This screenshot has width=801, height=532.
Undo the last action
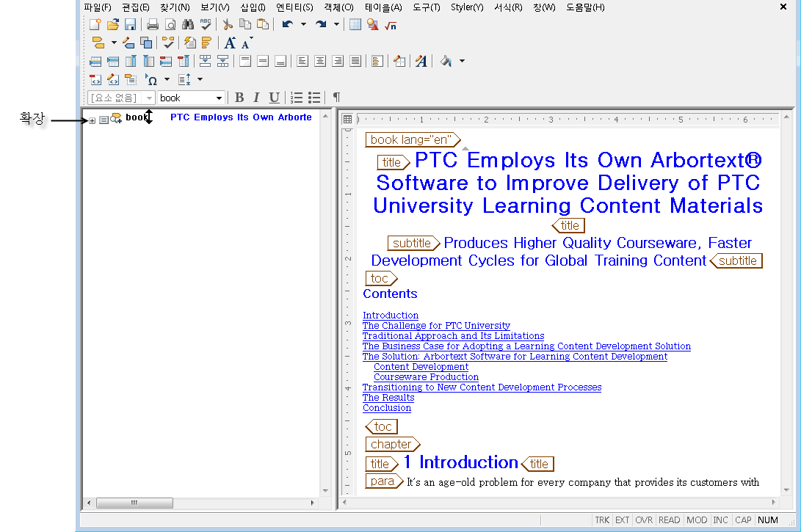288,24
